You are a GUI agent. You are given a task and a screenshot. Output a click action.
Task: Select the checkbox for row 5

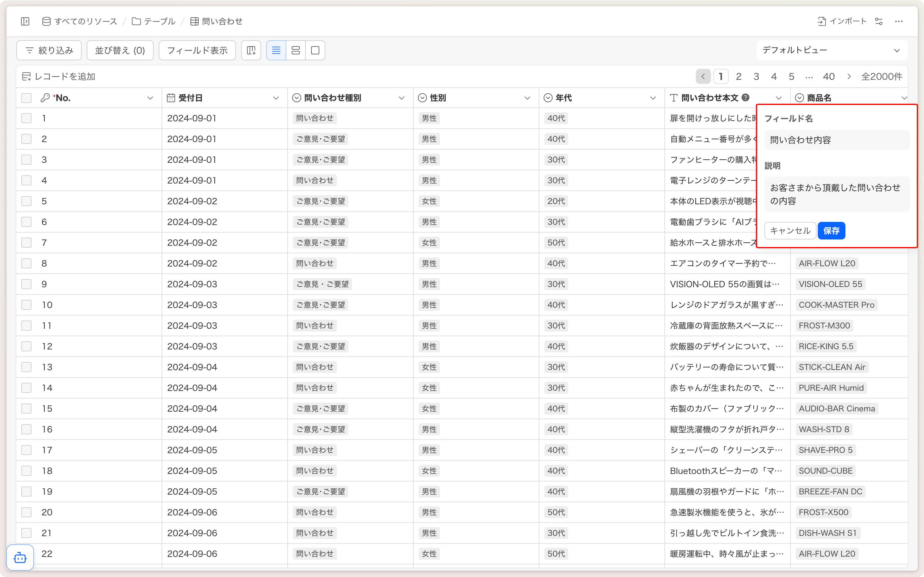pos(26,201)
